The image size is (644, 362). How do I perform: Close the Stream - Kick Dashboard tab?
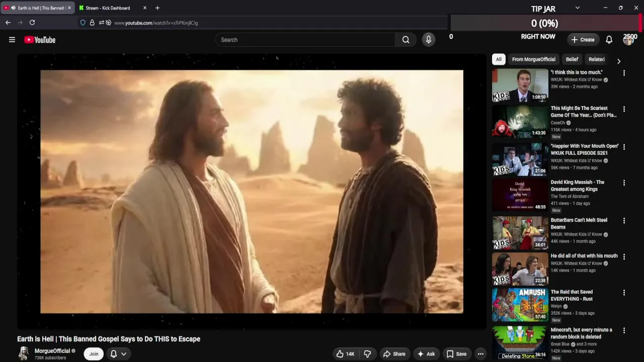pyautogui.click(x=145, y=8)
